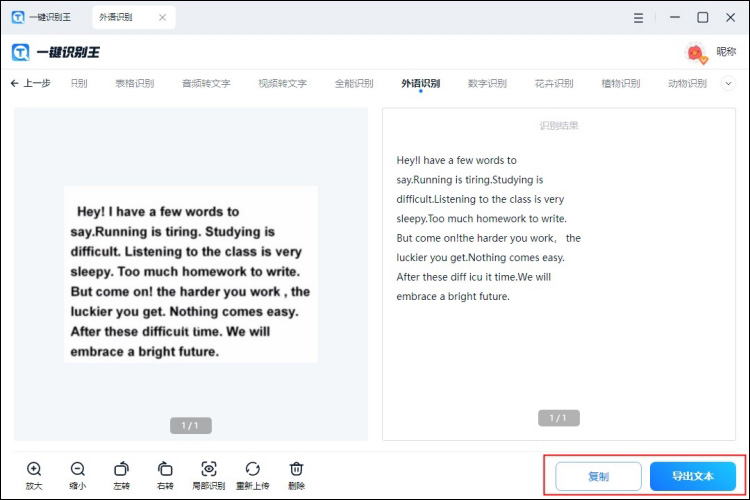Image resolution: width=750 pixels, height=500 pixels.
Task: Delete the image with 删除 trash icon
Action: [x=297, y=469]
